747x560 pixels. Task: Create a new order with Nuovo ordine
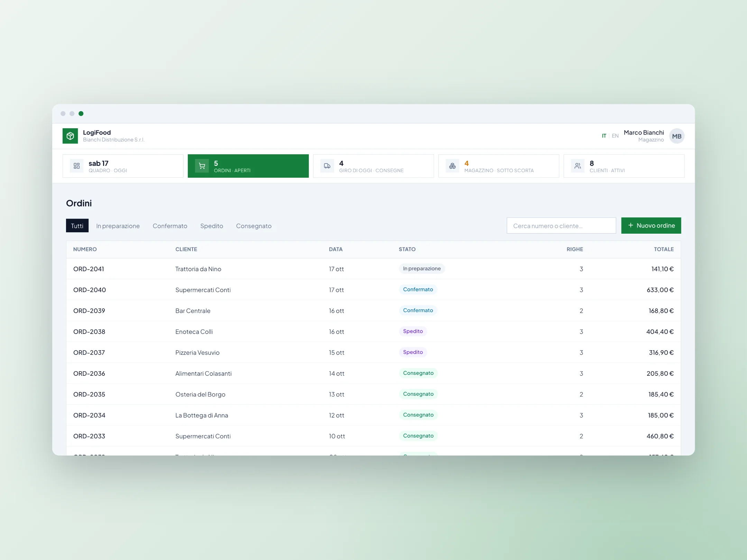click(651, 225)
